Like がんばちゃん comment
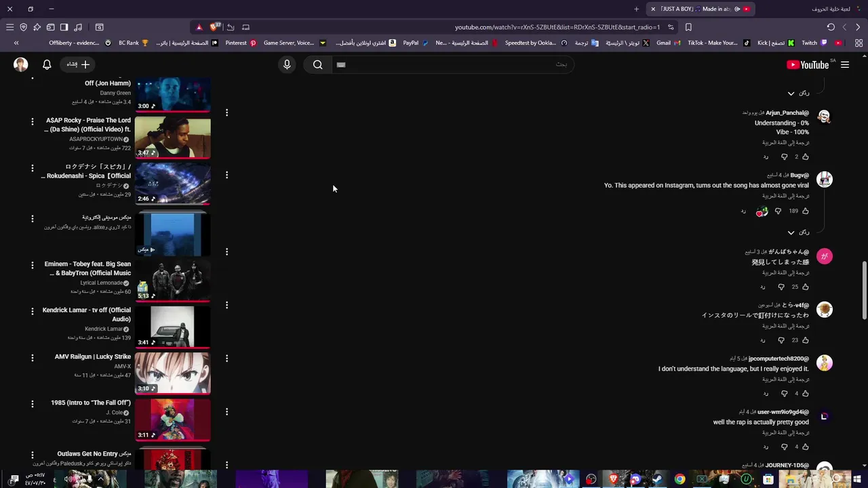 806,287
